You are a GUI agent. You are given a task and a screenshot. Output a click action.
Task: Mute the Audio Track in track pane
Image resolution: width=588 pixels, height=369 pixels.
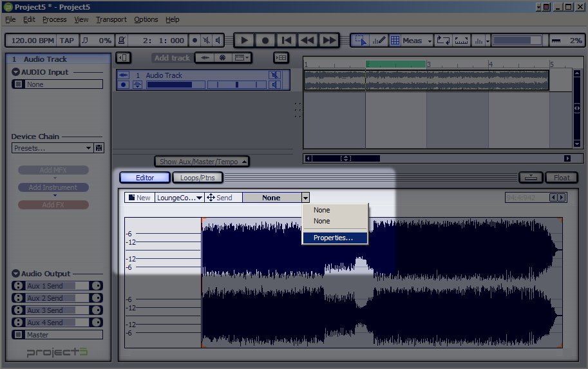pyautogui.click(x=274, y=75)
